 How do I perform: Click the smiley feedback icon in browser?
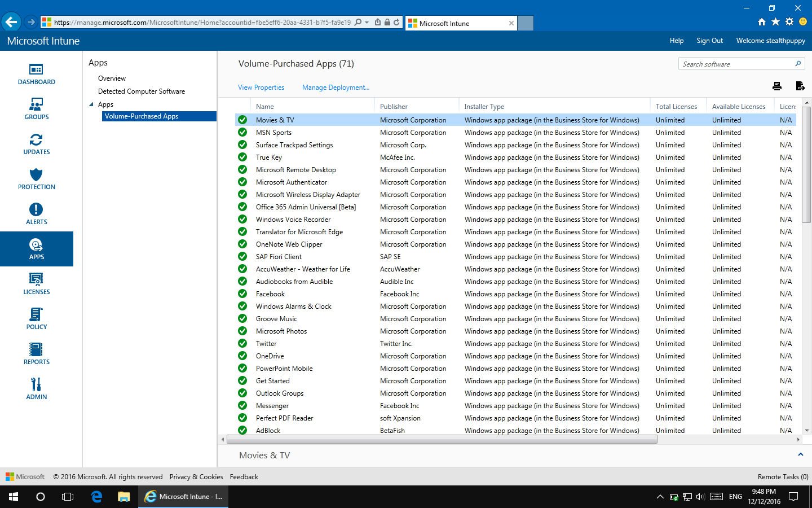(x=803, y=22)
